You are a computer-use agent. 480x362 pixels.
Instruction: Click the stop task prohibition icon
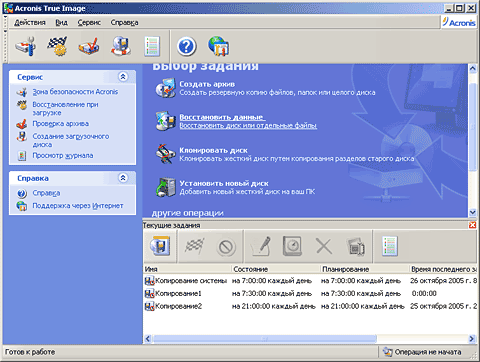226,248
